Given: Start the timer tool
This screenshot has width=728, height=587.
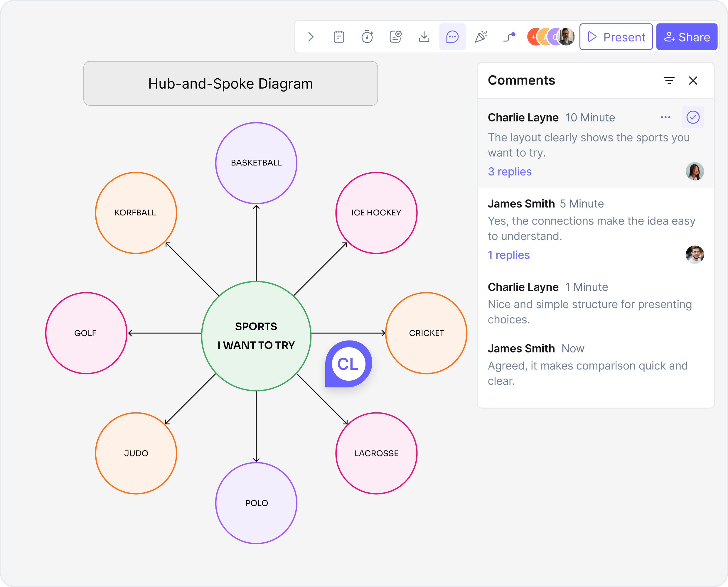Looking at the screenshot, I should click(367, 37).
